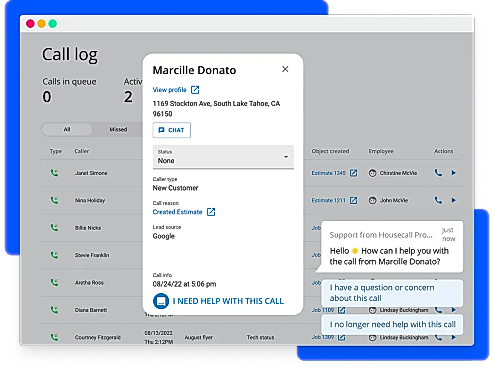Screen dimensions: 494x368
Task: Click incoming call icon for Diana Barnett
Action: tap(54, 310)
